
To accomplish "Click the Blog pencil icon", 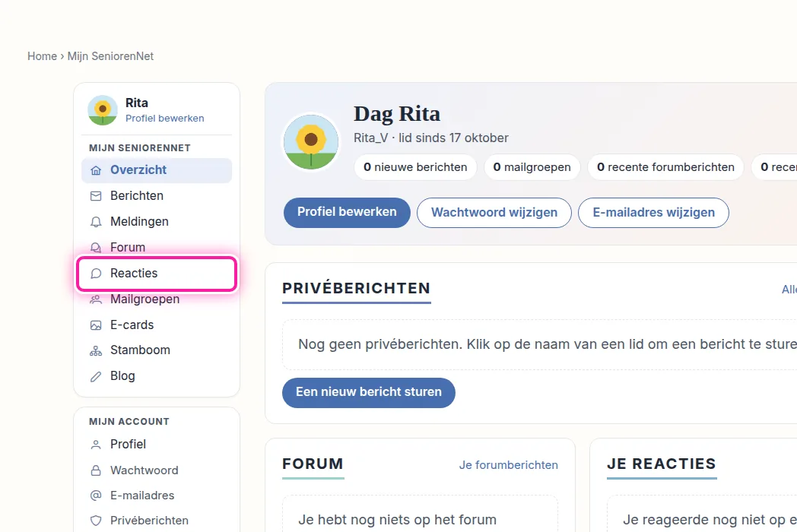I will click(x=96, y=376).
